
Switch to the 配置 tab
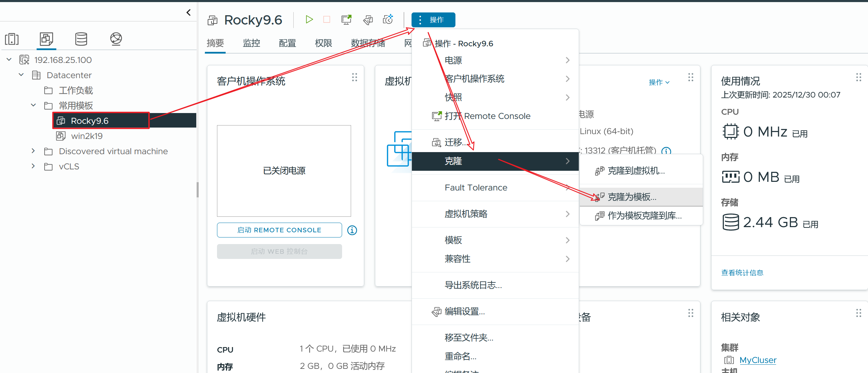click(x=287, y=43)
